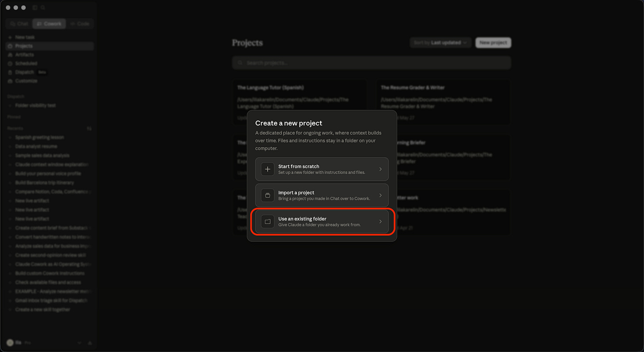Open the search magnifier icon in title bar
644x352 pixels.
[x=43, y=8]
